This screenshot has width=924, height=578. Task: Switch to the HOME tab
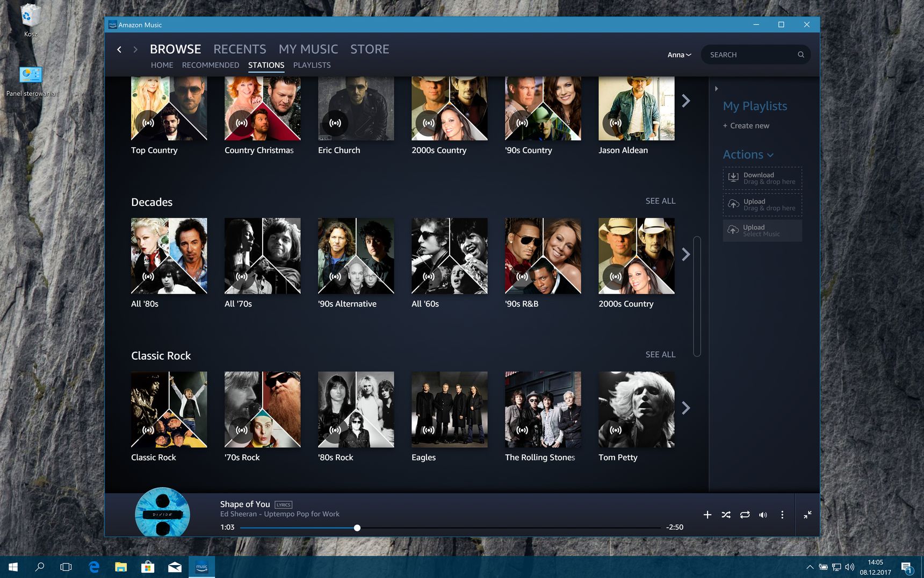(x=162, y=65)
